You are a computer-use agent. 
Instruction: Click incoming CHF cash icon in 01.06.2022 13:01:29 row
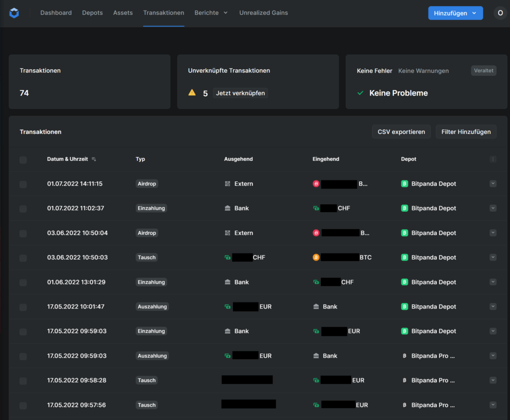[x=316, y=282]
